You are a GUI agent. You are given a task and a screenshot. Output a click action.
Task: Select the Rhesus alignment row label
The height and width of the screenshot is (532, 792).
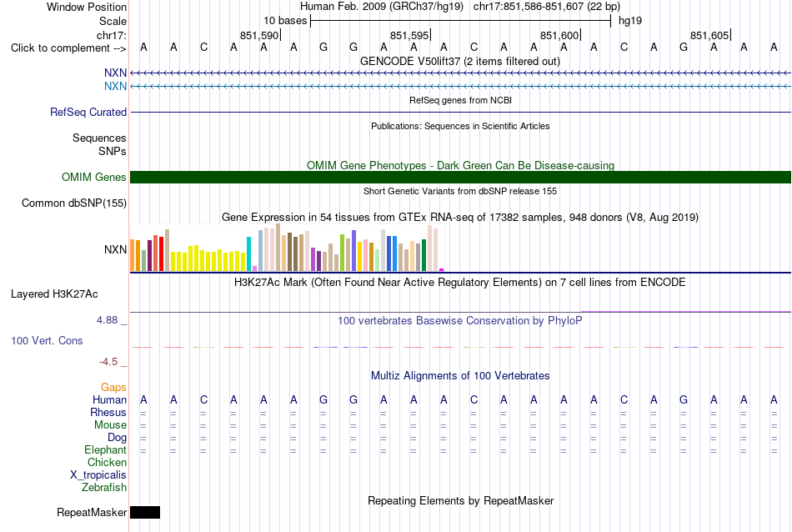[108, 413]
